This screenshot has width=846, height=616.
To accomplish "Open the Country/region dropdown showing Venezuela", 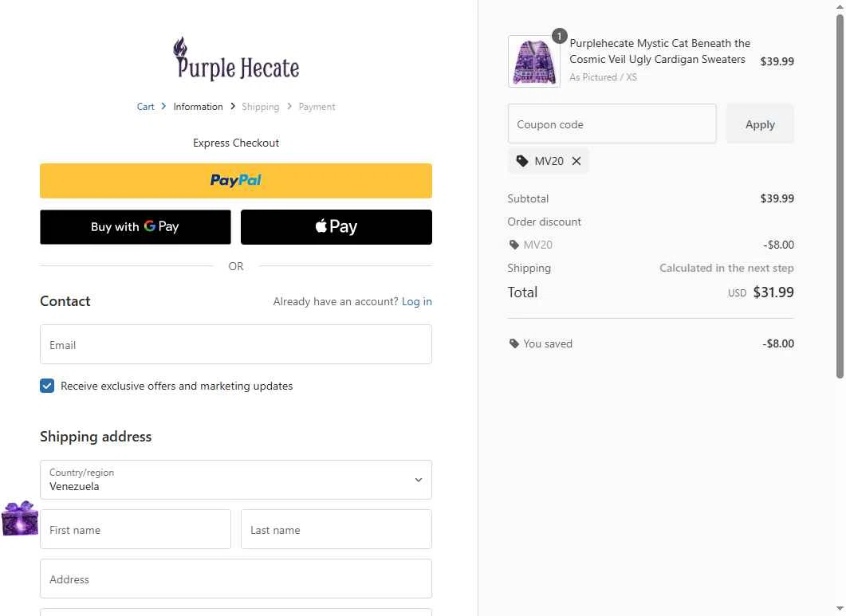I will [x=236, y=480].
